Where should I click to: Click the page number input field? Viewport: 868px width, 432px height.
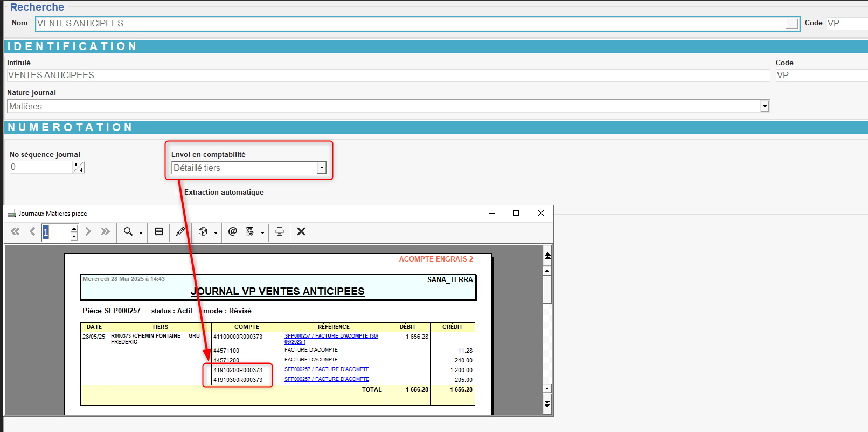click(x=56, y=232)
